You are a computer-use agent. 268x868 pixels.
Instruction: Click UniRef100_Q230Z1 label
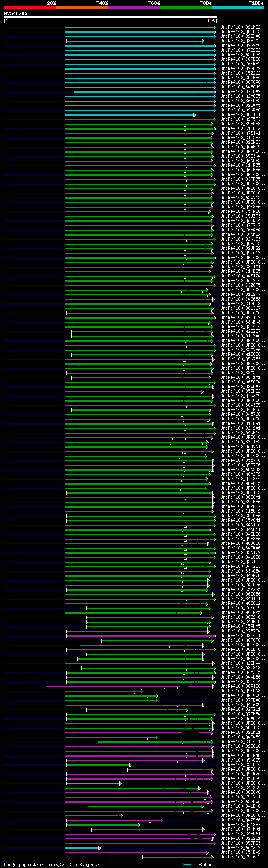tap(240, 635)
